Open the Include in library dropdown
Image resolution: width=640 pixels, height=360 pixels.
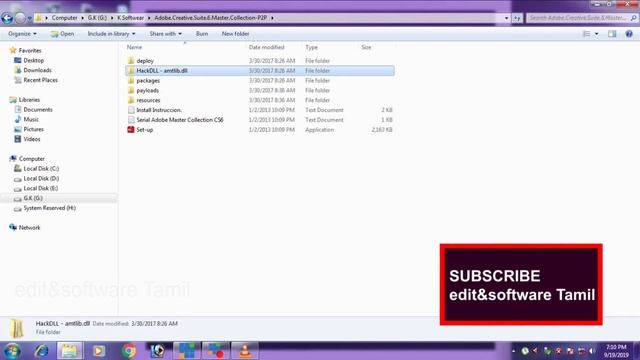[x=111, y=34]
